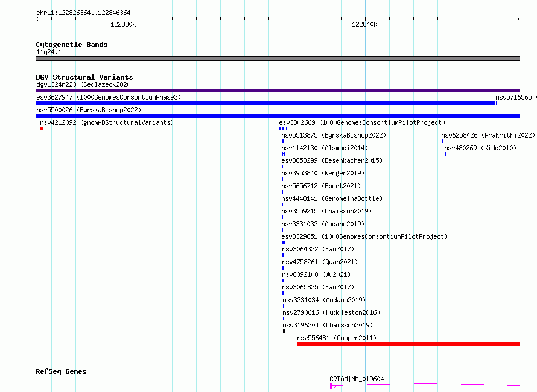The width and height of the screenshot is (537, 392).
Task: Open nsv6092108 (Wu2021) label
Action: [316, 274]
